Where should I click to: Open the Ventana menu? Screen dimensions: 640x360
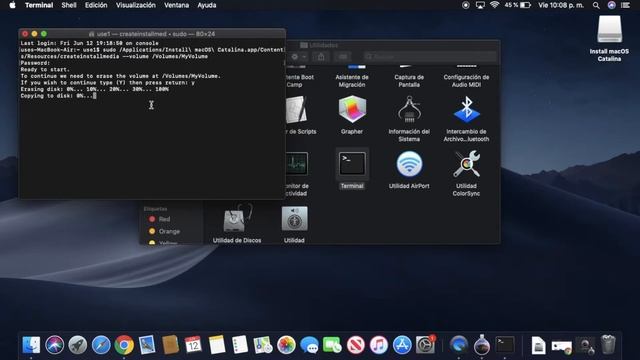(x=176, y=5)
